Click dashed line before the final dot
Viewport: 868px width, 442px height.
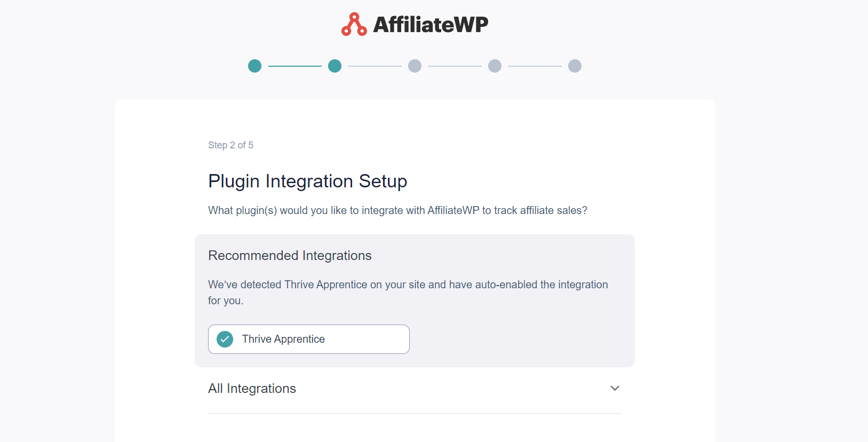coord(535,66)
